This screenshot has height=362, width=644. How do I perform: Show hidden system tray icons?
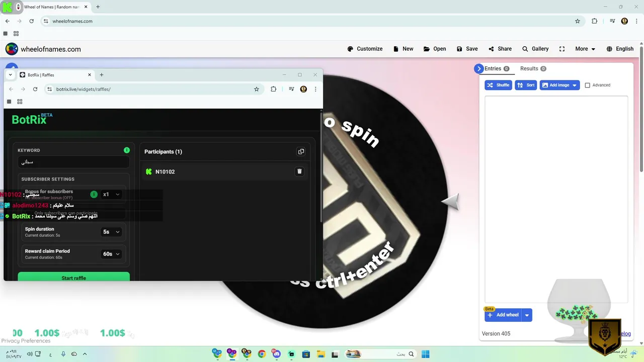85,354
